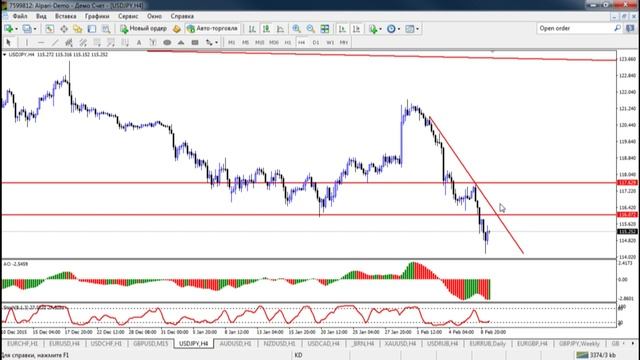
Task: Show the Market Watch panel icon
Action: pos(49,29)
